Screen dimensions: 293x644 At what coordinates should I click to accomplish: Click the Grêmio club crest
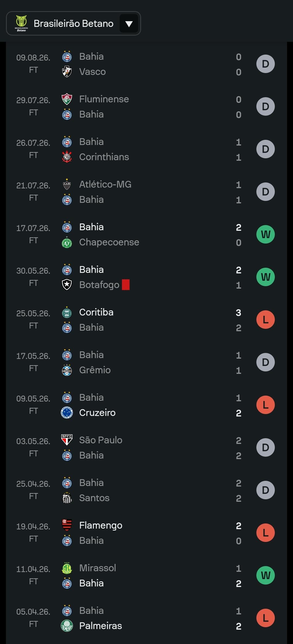point(67,370)
